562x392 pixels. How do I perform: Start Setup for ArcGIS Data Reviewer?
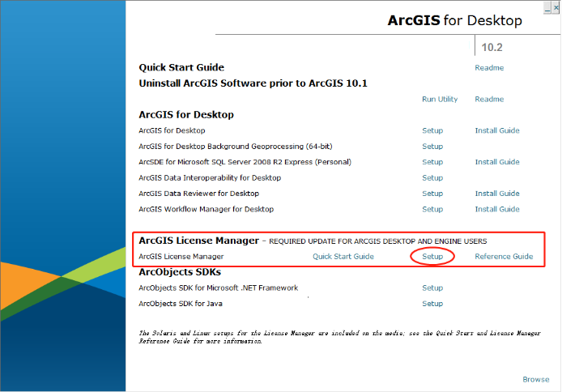pyautogui.click(x=432, y=194)
